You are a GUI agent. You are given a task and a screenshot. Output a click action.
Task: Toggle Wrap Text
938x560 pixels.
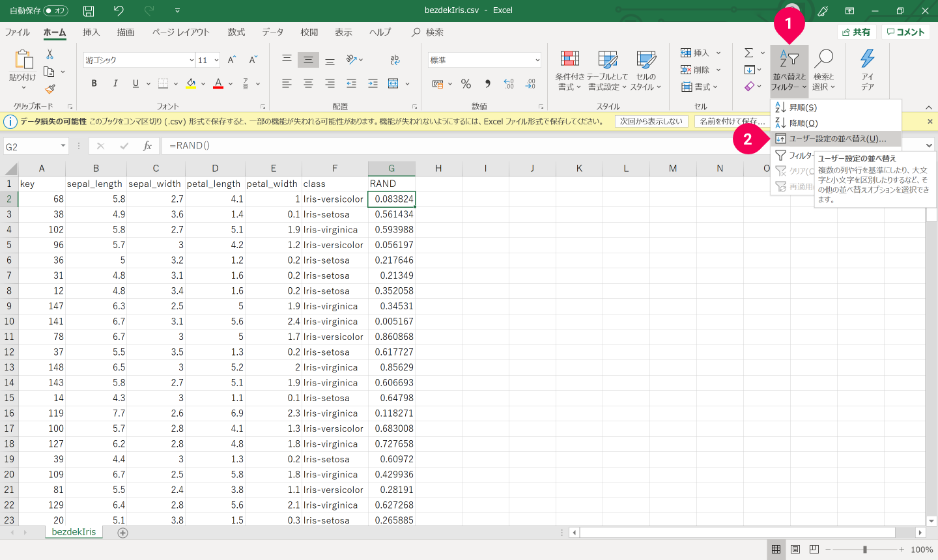(395, 60)
